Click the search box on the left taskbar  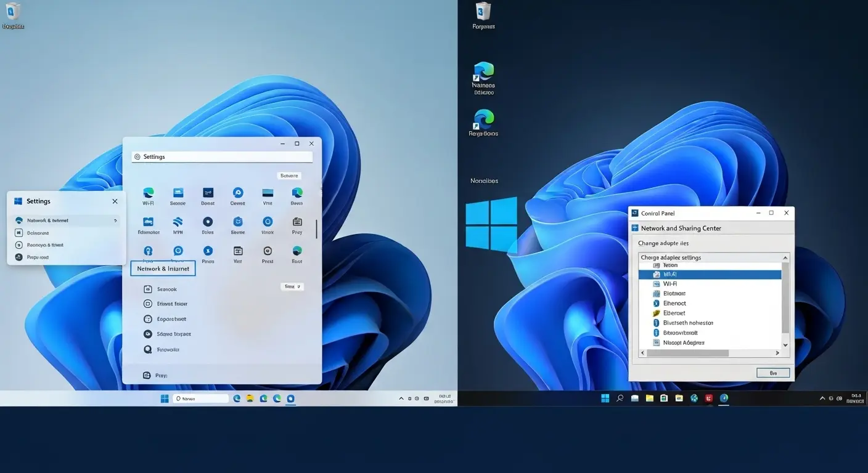point(200,398)
